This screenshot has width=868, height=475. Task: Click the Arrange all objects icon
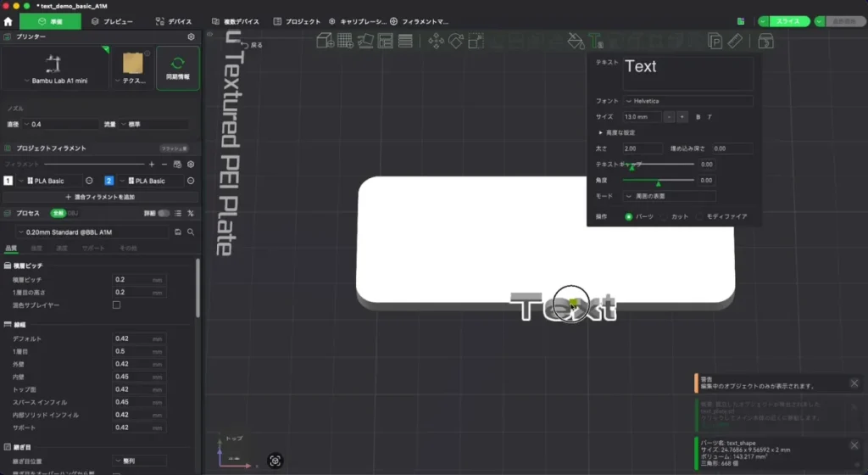click(386, 41)
